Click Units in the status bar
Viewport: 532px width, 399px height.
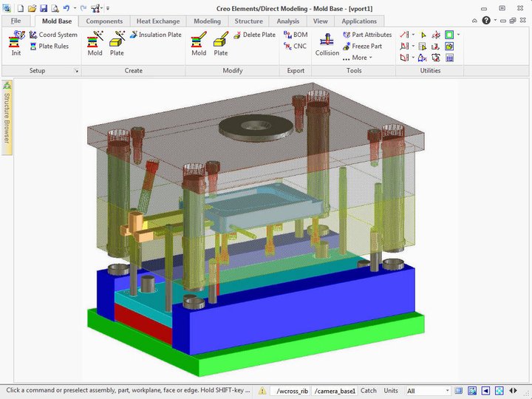391,391
